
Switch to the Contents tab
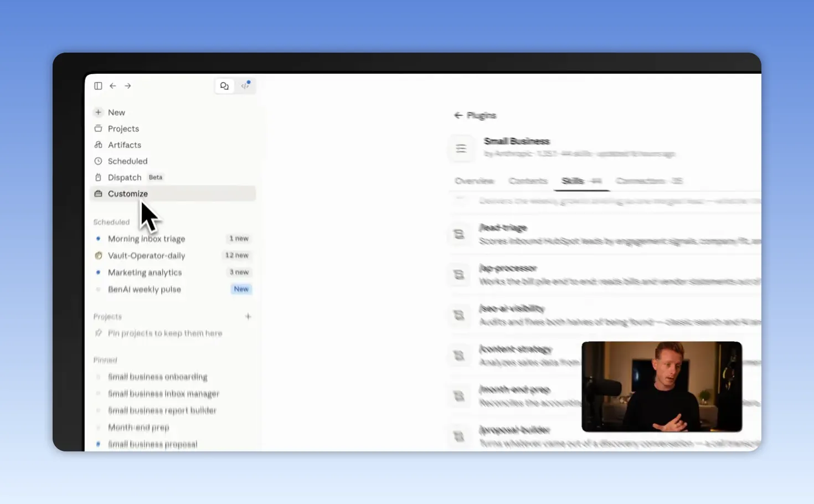528,181
